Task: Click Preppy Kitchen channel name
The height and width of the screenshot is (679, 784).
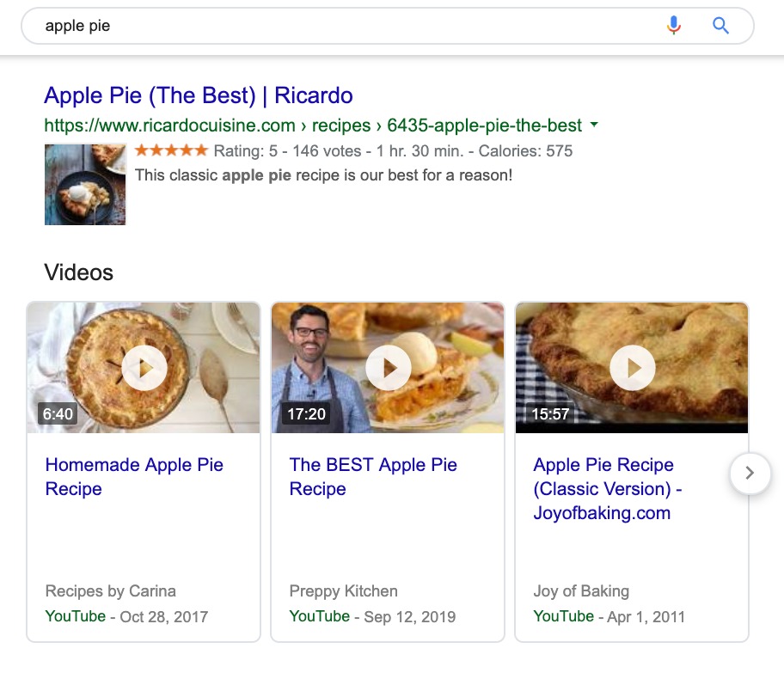Action: (x=344, y=591)
